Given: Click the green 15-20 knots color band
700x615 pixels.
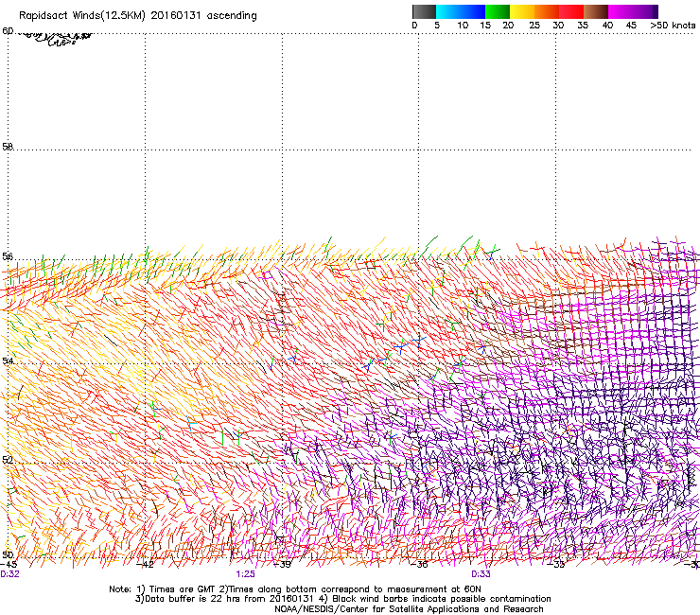Looking at the screenshot, I should coord(498,11).
